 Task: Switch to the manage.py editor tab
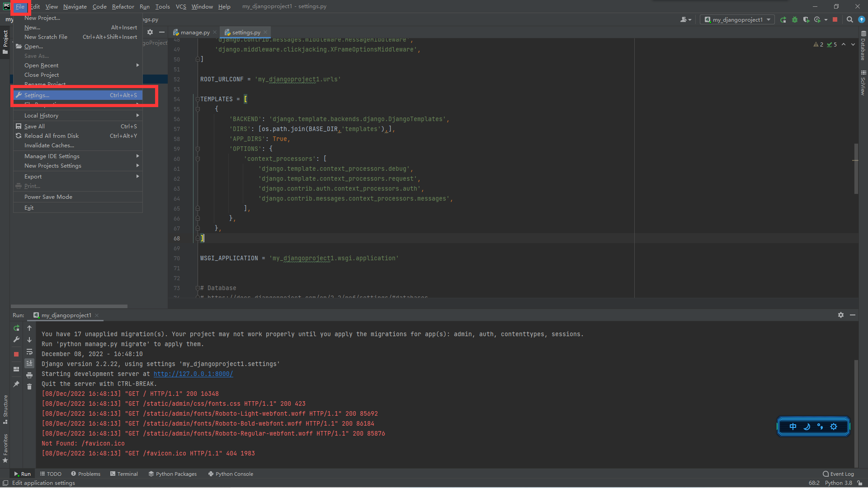coord(195,33)
